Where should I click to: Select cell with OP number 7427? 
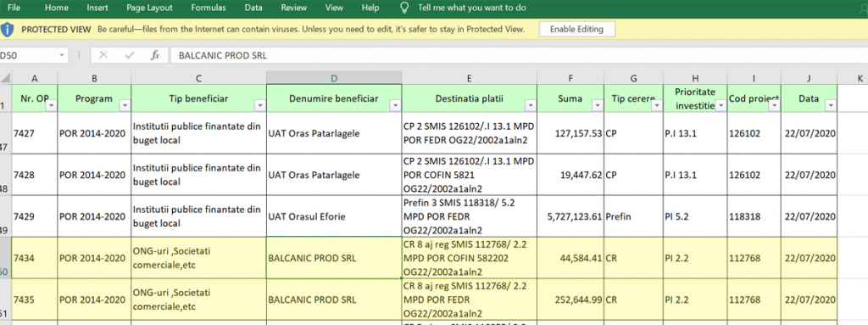[x=35, y=133]
